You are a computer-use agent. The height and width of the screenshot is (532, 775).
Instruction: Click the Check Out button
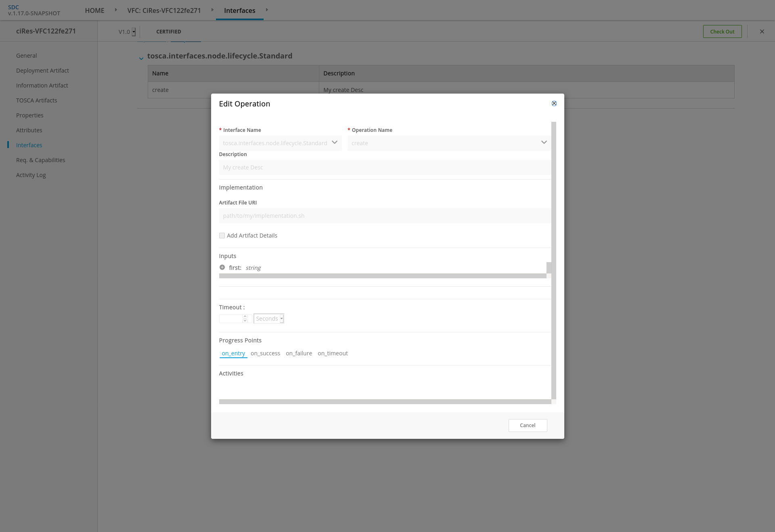[x=722, y=31]
